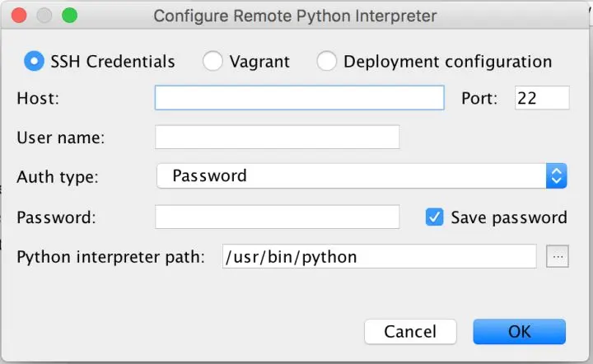Maximize the dialog with the green button
Viewport: 593px width, 364px height.
coord(69,16)
